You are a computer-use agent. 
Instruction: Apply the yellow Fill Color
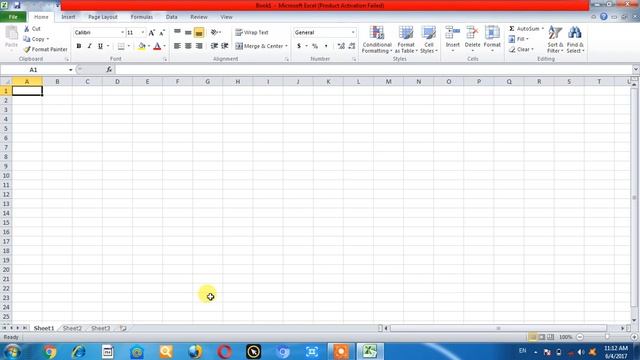[x=142, y=46]
